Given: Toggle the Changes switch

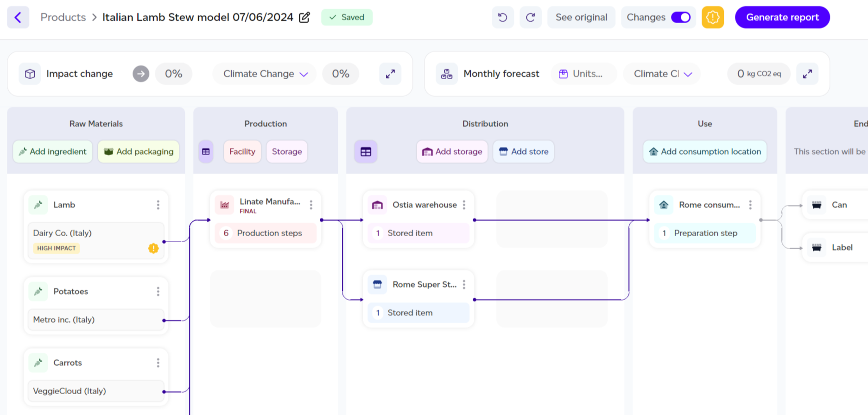Looking at the screenshot, I should 681,17.
